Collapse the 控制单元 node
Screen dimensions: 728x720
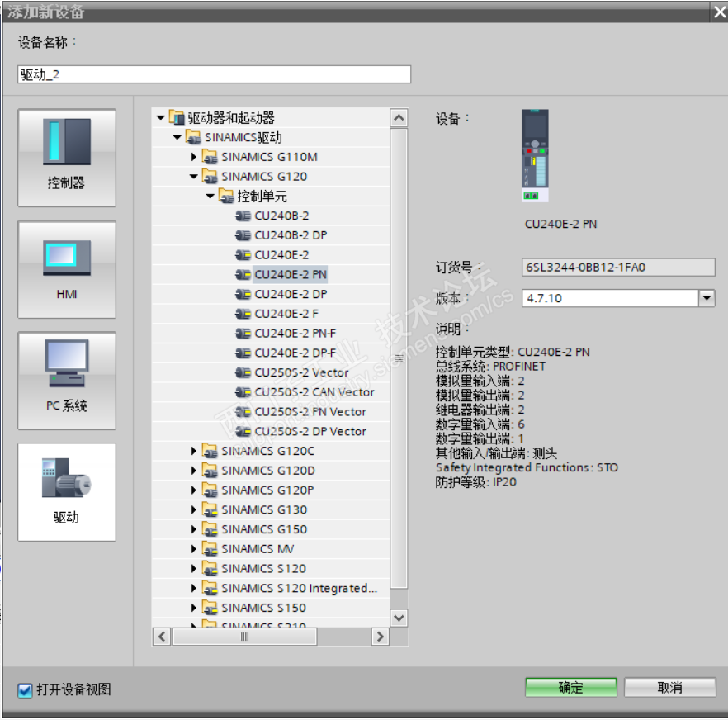pyautogui.click(x=210, y=196)
